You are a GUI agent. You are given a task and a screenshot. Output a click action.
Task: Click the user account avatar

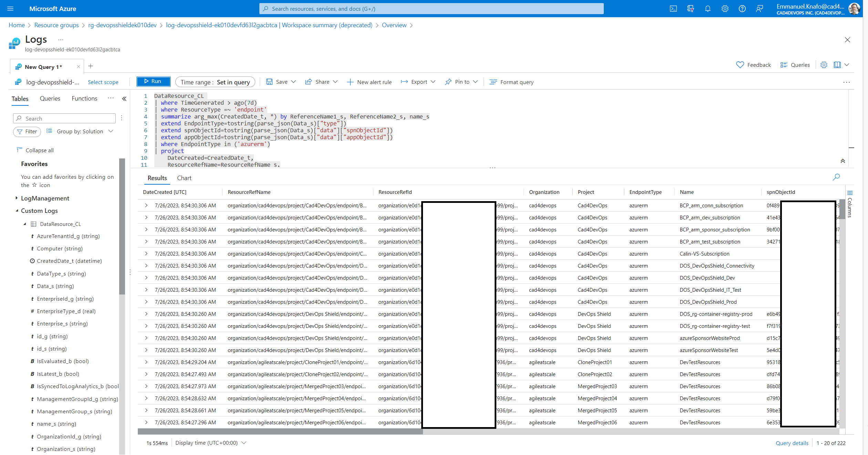click(854, 9)
